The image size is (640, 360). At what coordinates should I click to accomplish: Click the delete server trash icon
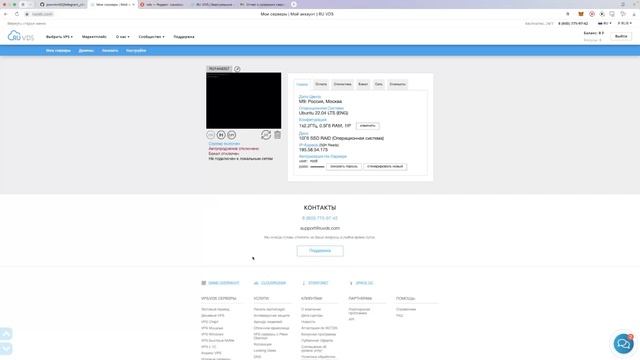point(278,135)
